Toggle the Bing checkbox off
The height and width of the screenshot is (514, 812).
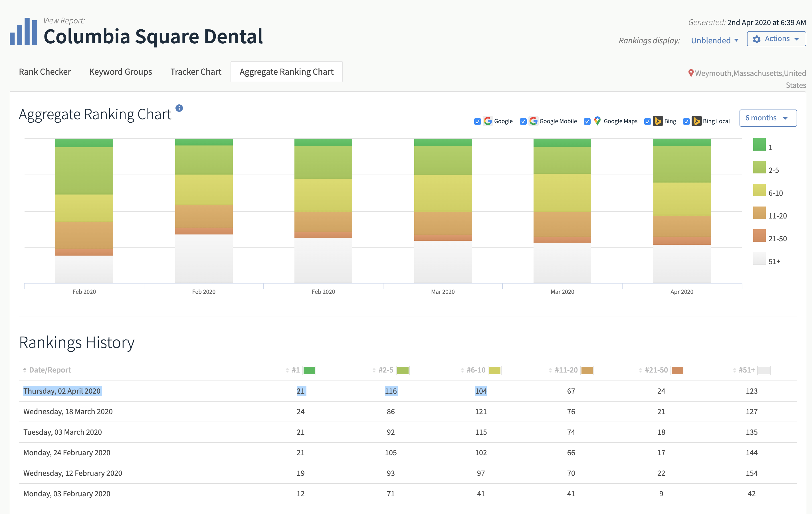click(647, 121)
